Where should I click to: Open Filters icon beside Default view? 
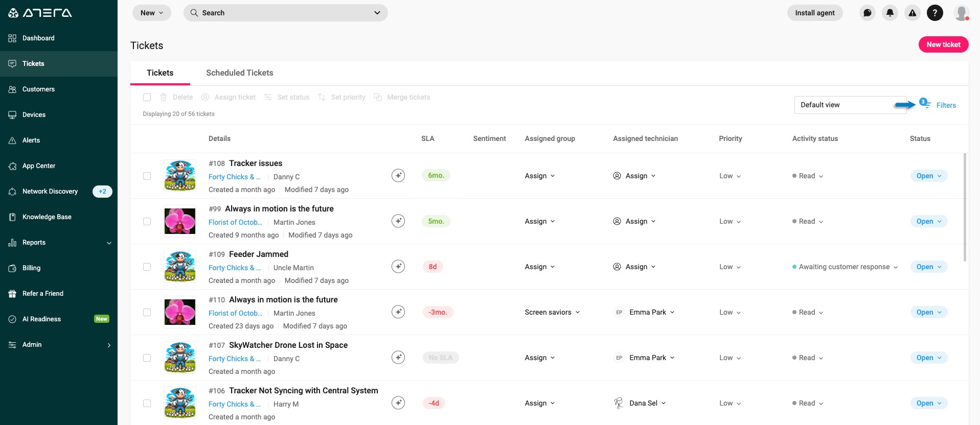coord(925,104)
